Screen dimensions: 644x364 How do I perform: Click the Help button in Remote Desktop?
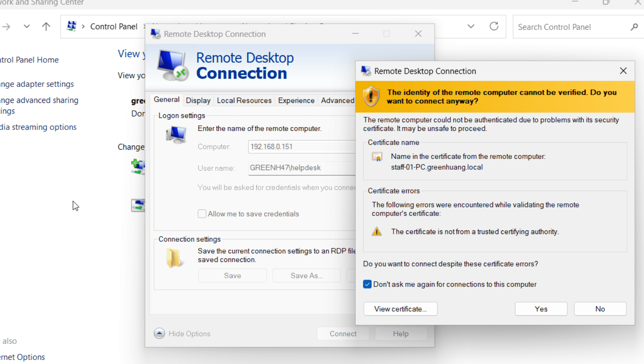point(401,334)
